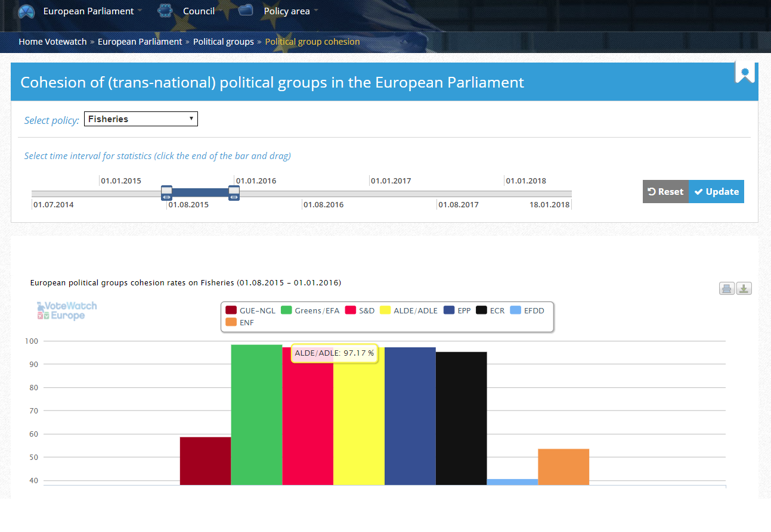
Task: Open the Council menu item
Action: [199, 11]
